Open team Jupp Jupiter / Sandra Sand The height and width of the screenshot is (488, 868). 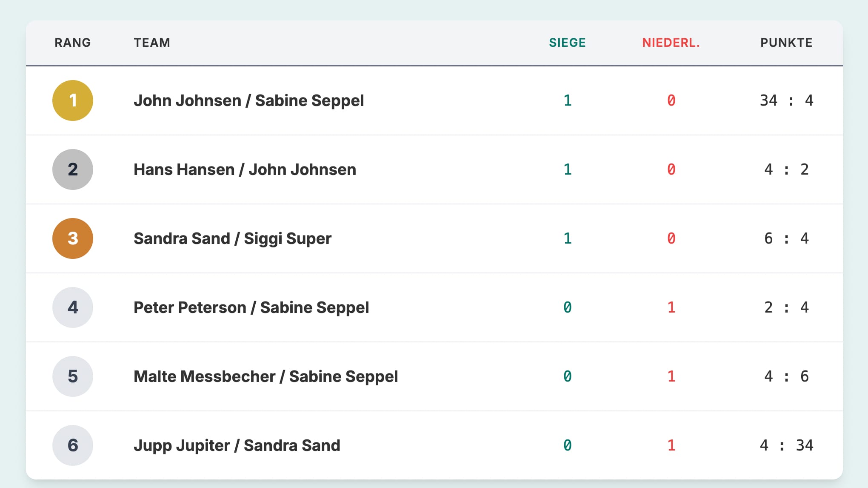(x=237, y=445)
